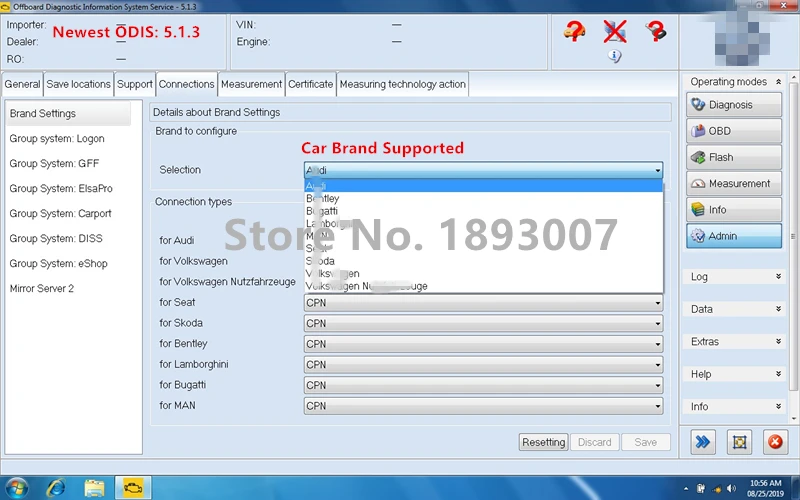Open the connection type dropdown for MAN
The width and height of the screenshot is (800, 500).
click(483, 406)
